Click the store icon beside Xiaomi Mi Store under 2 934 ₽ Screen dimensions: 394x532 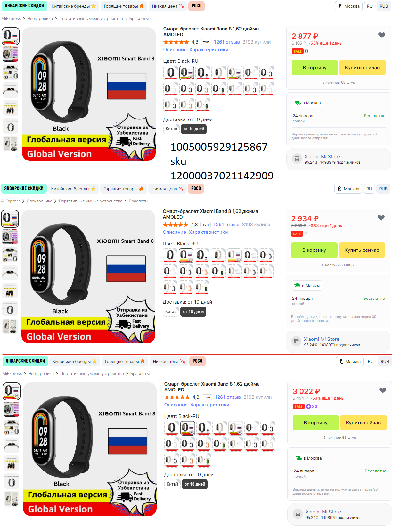296,341
